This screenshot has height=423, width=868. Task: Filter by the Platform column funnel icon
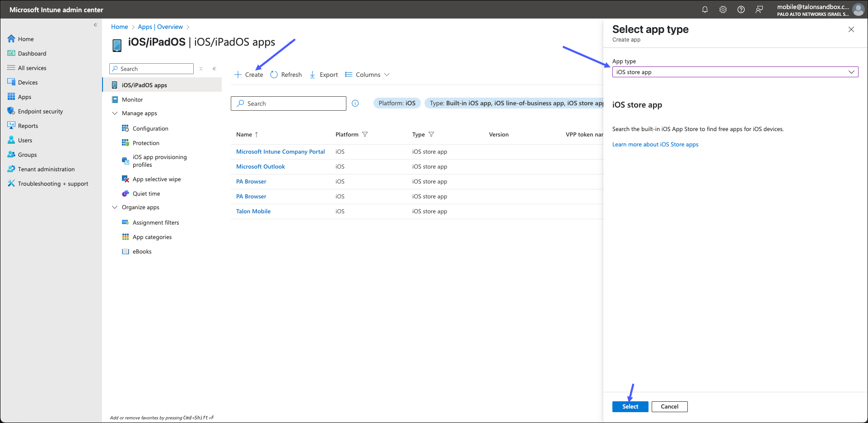tap(365, 134)
